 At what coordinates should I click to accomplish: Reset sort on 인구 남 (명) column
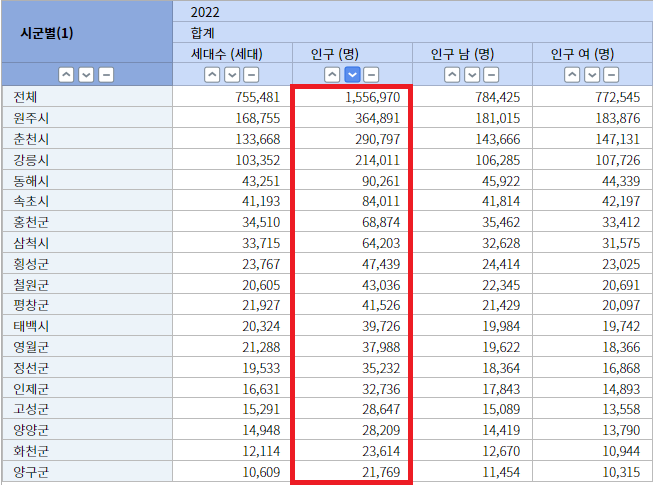click(x=491, y=75)
